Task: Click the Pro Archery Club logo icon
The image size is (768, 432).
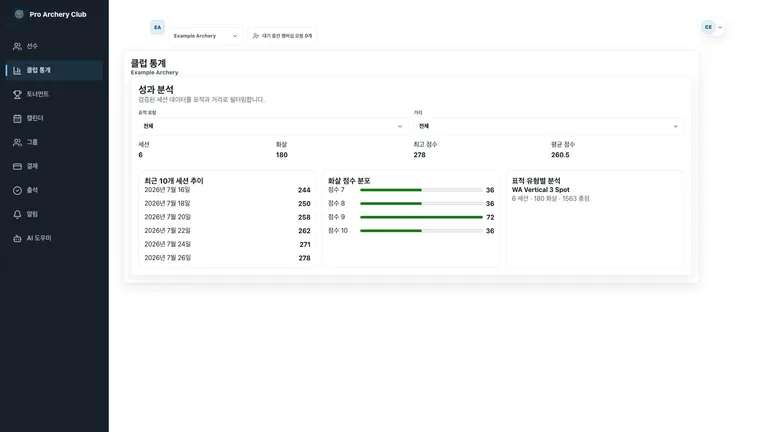Action: [x=19, y=14]
